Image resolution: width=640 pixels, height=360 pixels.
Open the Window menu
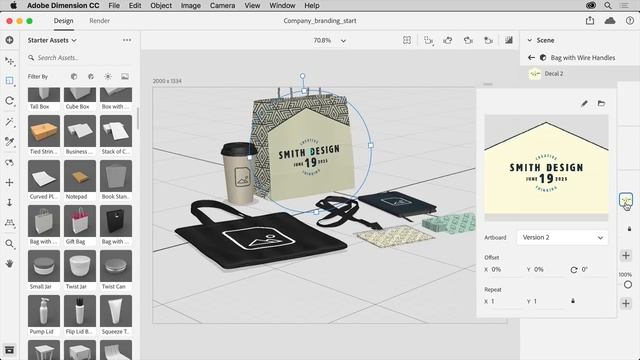282,5
